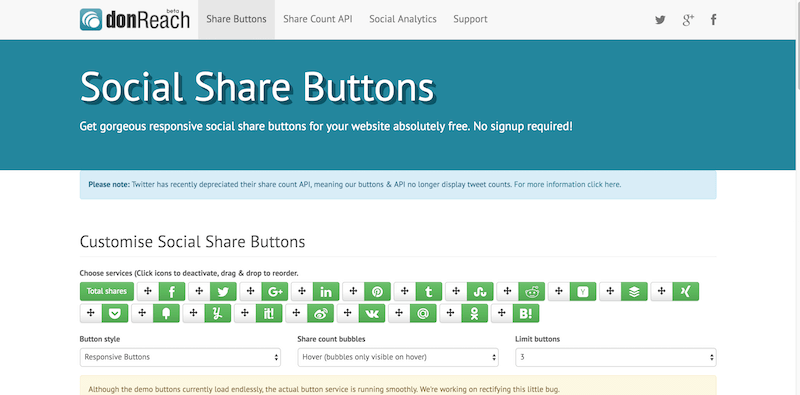Image resolution: width=800 pixels, height=395 pixels.
Task: Follow the "click here" link in the Twitter note
Action: (604, 185)
